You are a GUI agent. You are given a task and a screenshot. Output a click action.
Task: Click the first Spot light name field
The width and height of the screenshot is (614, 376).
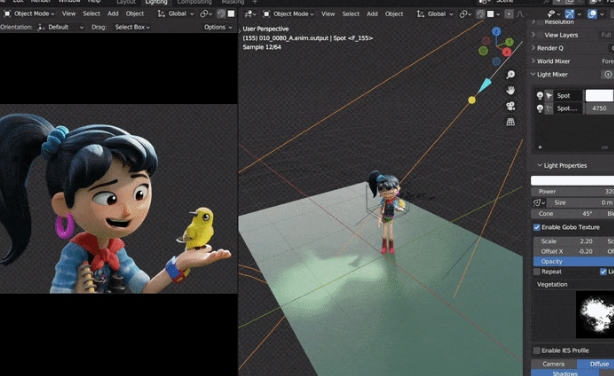[568, 96]
